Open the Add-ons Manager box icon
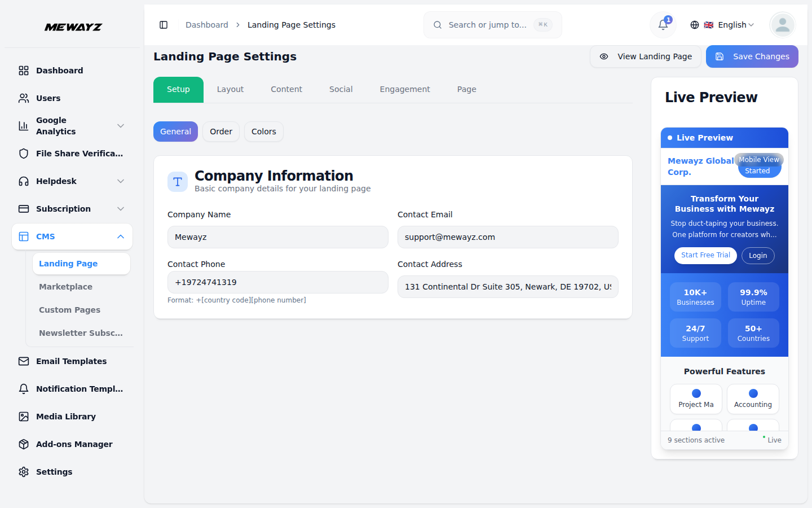 tap(23, 444)
